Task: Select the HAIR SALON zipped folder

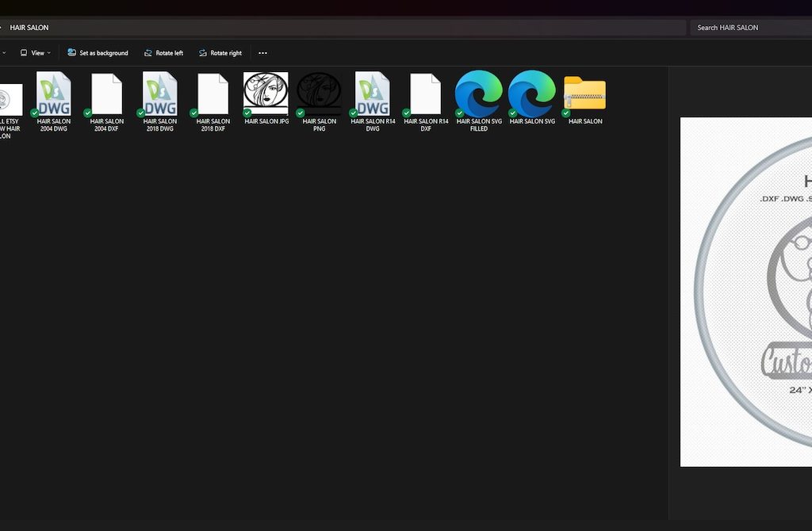Action: (585, 94)
